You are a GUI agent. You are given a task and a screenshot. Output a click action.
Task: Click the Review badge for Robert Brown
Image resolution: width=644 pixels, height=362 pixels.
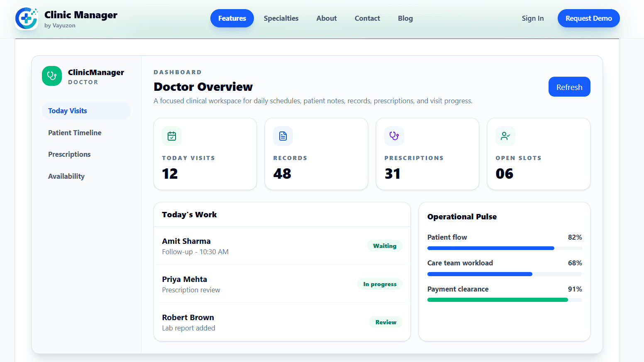click(x=386, y=322)
